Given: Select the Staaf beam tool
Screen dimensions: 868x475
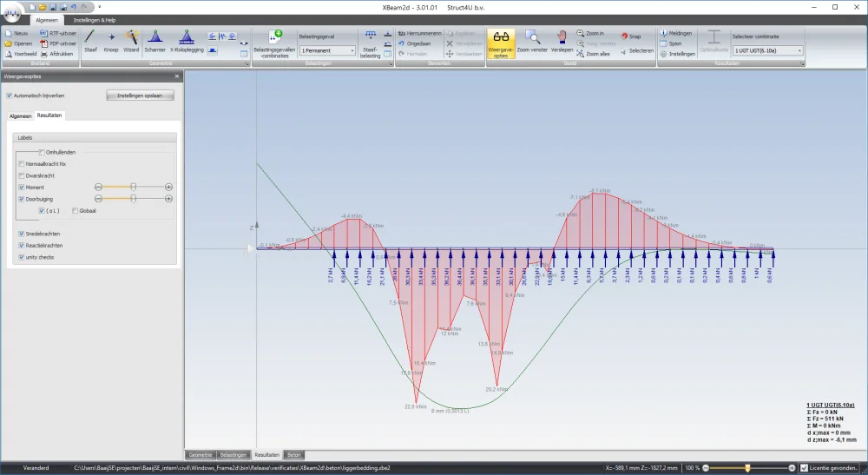Looking at the screenshot, I should point(90,42).
